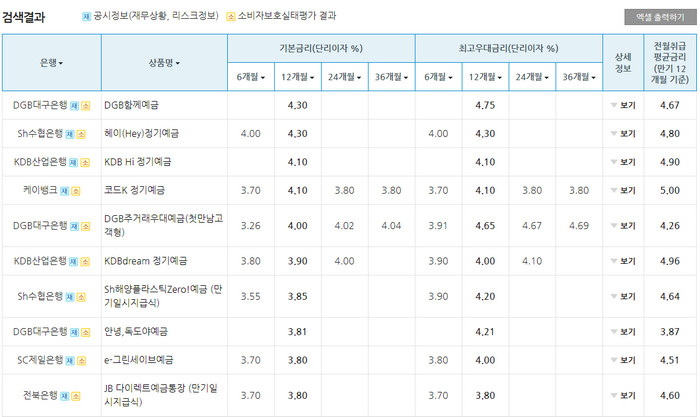Screen dimensions: 700x417
Task: Click the 3.26 base 6개월 rate for DGB주거래우대예금
Action: pos(250,226)
